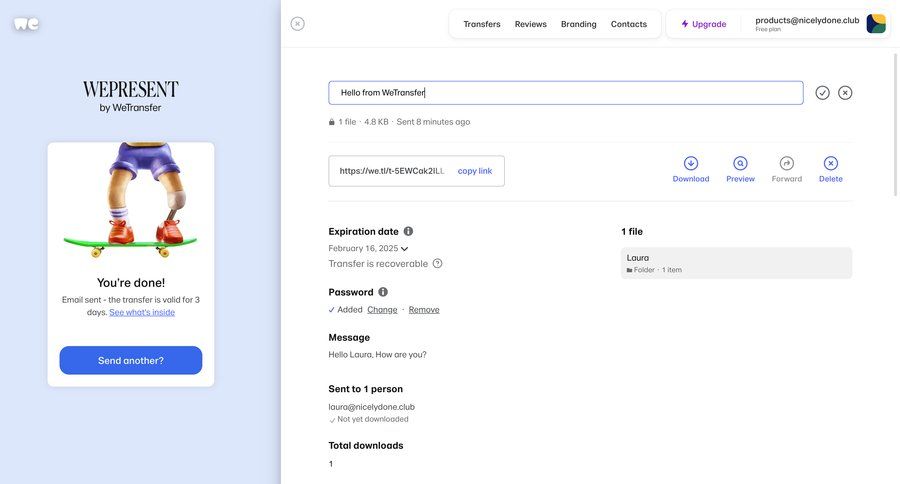This screenshot has width=900, height=484.
Task: Click the WEPRESENT by WeTransfer heading
Action: 131,96
